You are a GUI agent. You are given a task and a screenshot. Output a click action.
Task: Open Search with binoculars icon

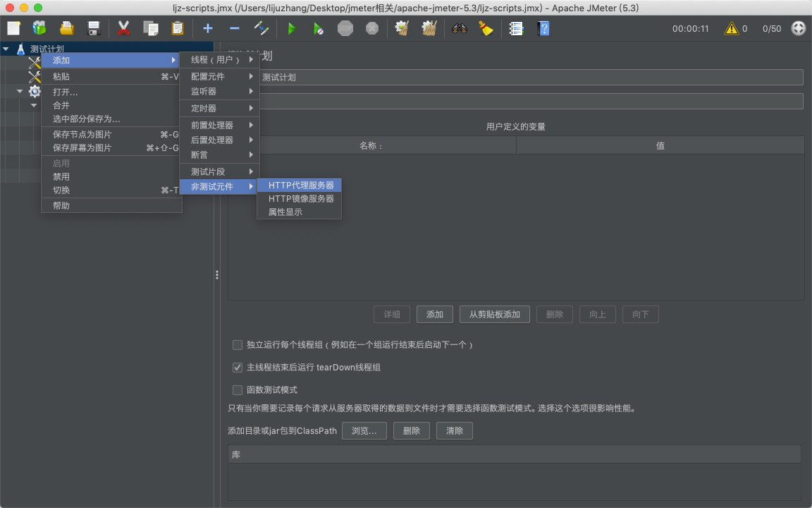pyautogui.click(x=460, y=28)
